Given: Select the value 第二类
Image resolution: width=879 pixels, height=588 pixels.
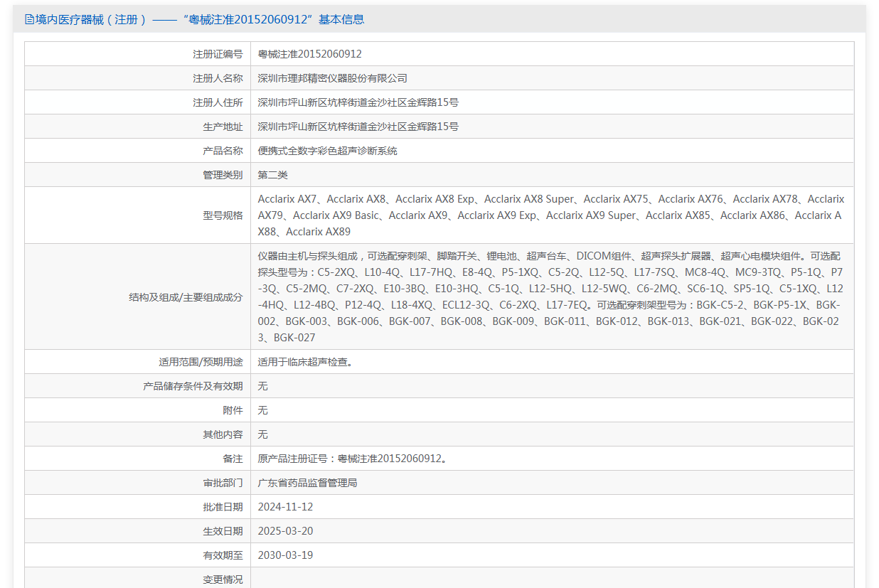Looking at the screenshot, I should point(272,175).
